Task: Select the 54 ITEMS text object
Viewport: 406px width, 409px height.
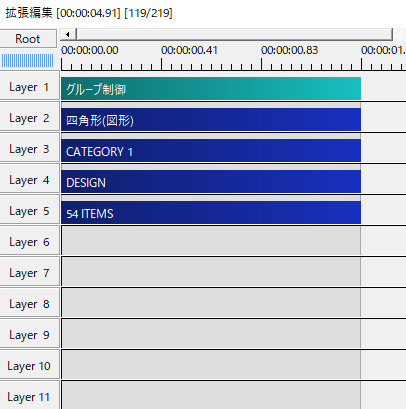Action: 211,213
